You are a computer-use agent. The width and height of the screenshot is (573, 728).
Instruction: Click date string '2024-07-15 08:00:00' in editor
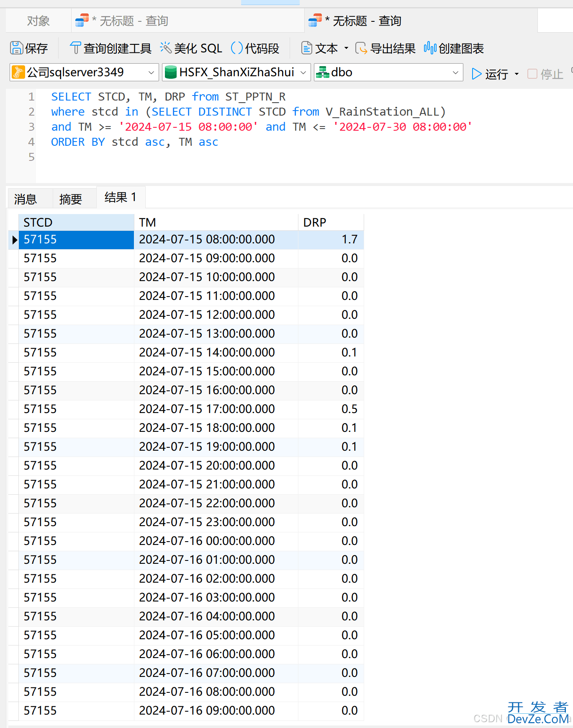[x=188, y=127]
